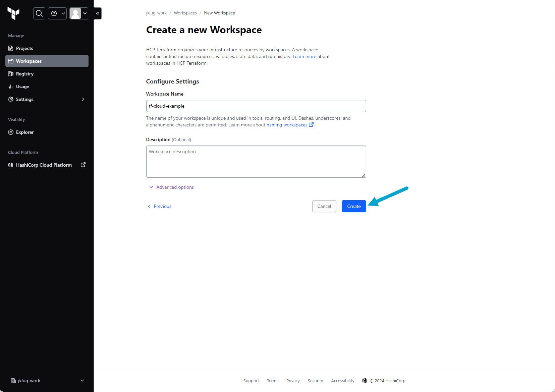Expand the Settings submenu chevron
The height and width of the screenshot is (392, 555).
(83, 99)
